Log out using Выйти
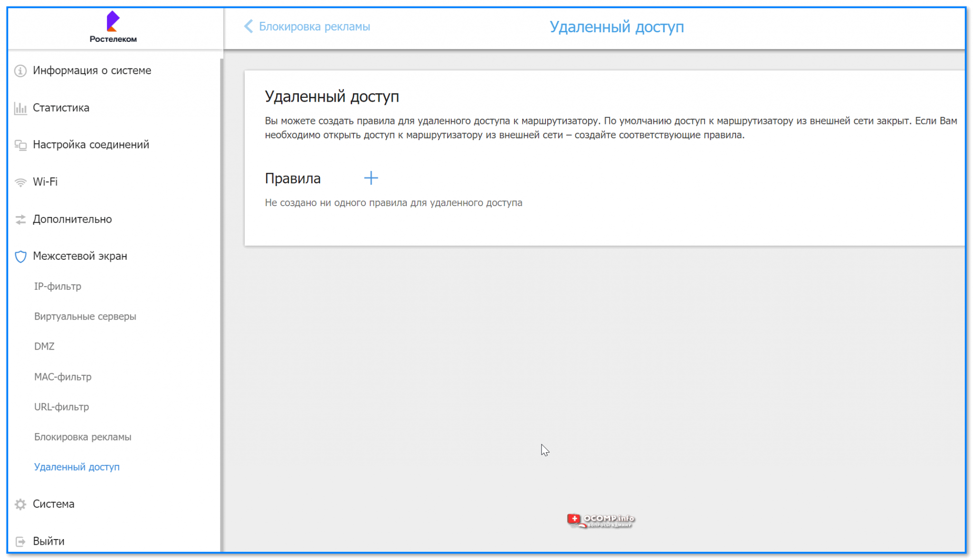The width and height of the screenshot is (973, 560). (x=49, y=541)
